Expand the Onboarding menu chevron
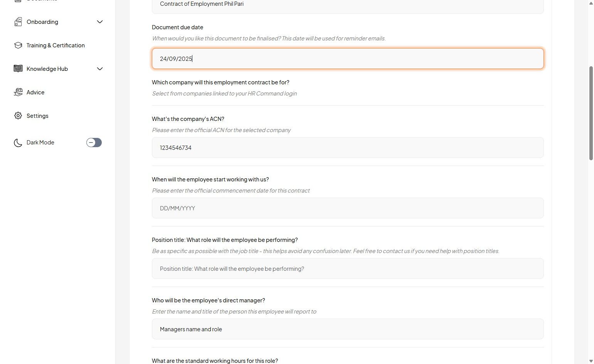Screen dimensions: 594x364 [x=100, y=22]
